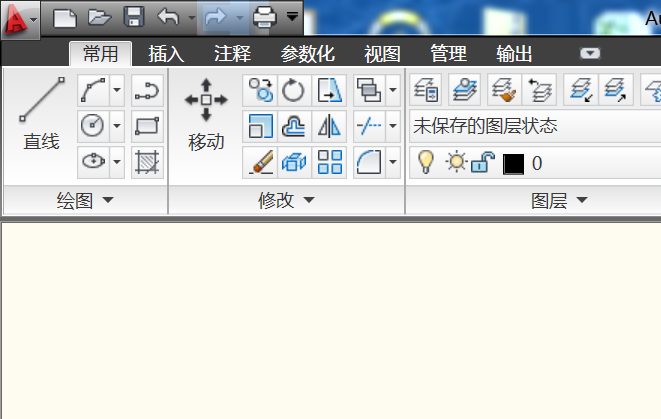The width and height of the screenshot is (661, 419).
Task: Switch to the 插入 ribbon tab
Action: (x=166, y=54)
